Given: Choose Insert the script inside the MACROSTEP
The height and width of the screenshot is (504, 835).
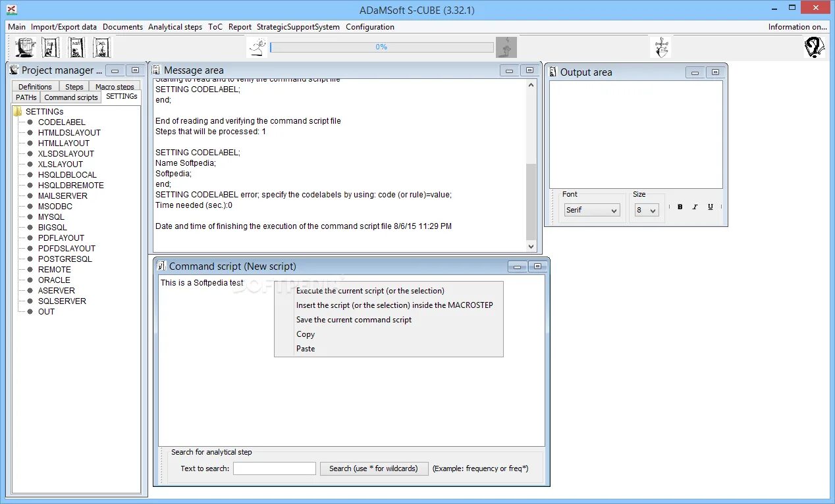Looking at the screenshot, I should point(389,305).
